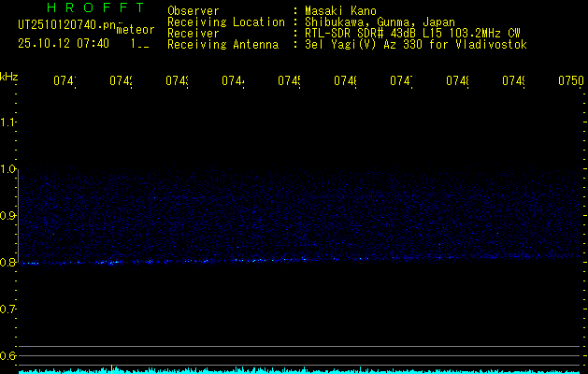Click the 3el Yagi antenna description

pyautogui.click(x=416, y=45)
